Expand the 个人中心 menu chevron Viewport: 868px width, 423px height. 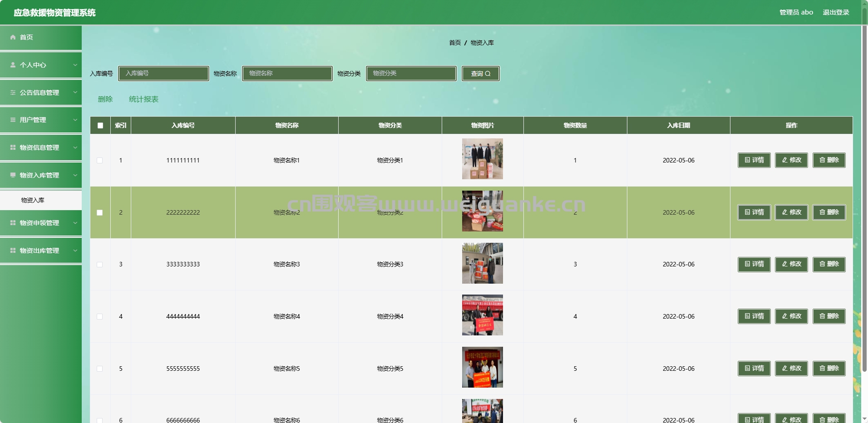tap(75, 65)
